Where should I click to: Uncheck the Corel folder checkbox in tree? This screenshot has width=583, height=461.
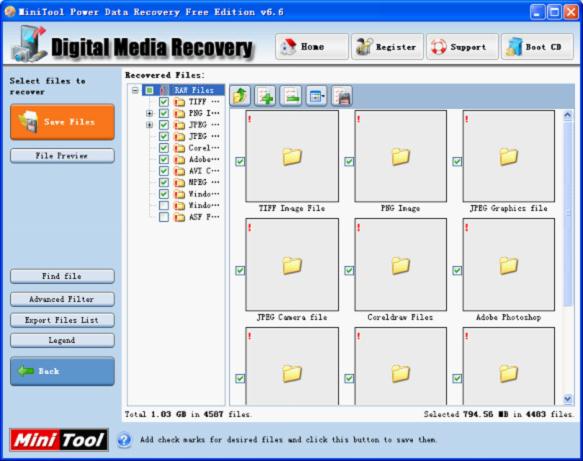[x=164, y=148]
